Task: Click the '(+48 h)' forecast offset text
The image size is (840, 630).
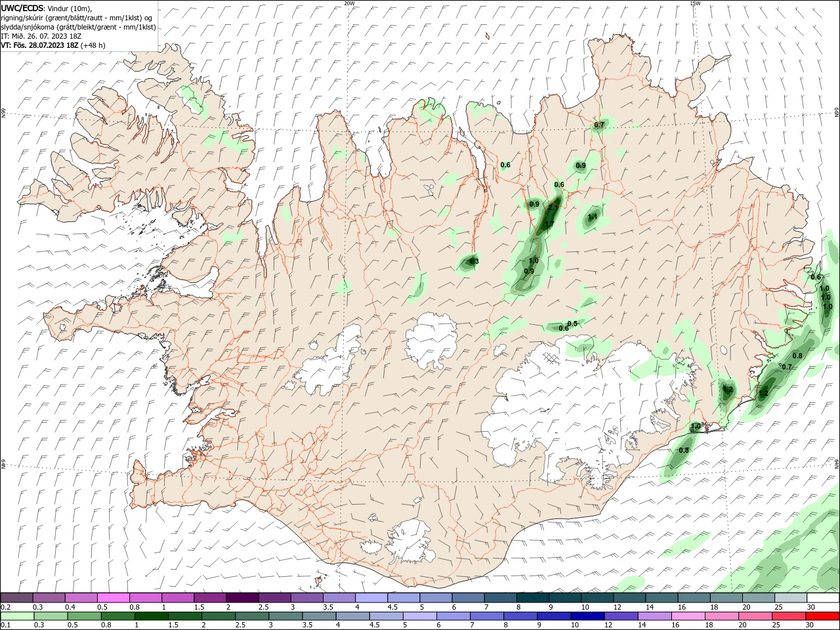Action: click(93, 45)
